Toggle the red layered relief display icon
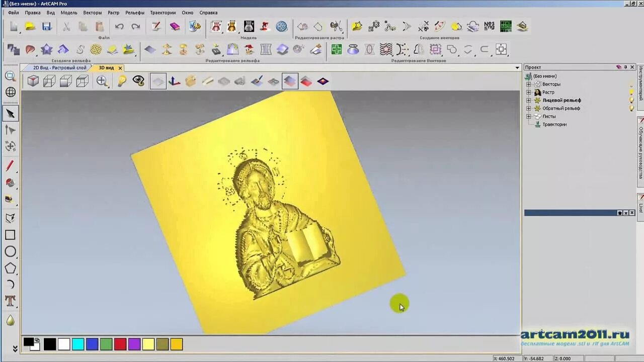 [x=306, y=81]
